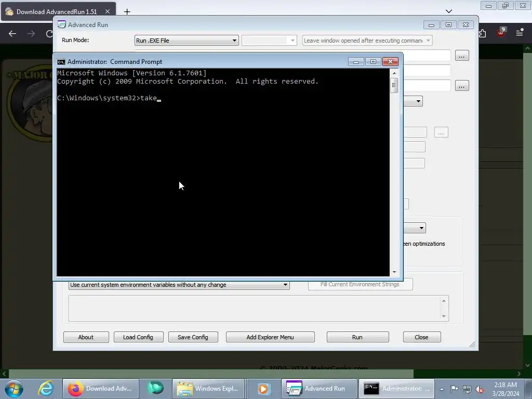
Task: Click the Close button in Advanced Run
Action: (x=421, y=337)
